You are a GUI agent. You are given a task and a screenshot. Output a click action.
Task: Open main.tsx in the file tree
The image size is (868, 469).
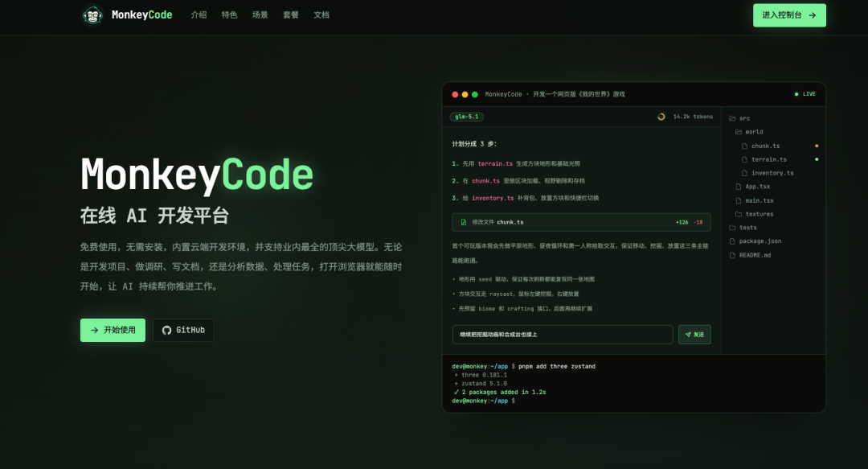click(x=755, y=200)
